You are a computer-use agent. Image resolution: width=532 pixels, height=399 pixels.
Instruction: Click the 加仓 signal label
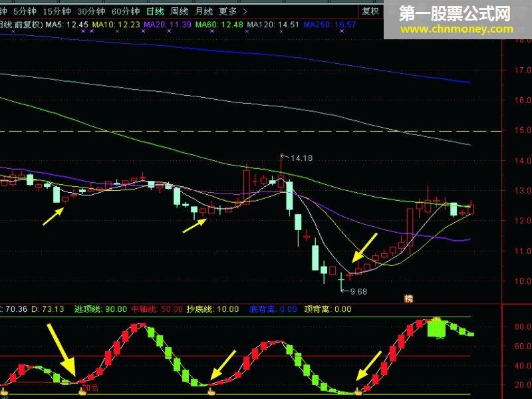pos(91,387)
